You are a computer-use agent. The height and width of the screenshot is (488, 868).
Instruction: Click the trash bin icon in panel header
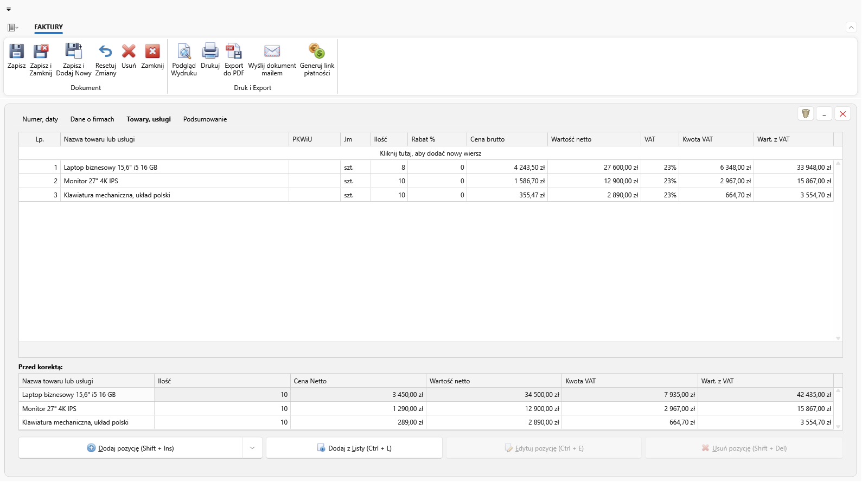point(806,113)
